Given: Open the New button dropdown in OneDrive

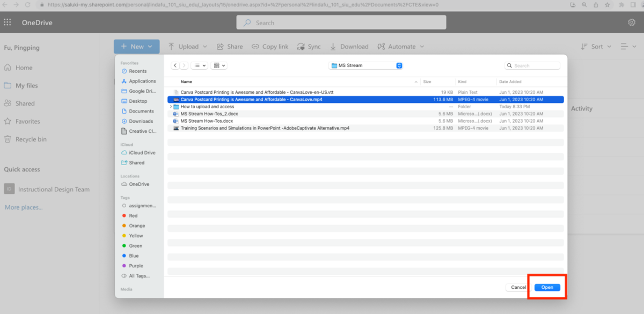Looking at the screenshot, I should click(136, 47).
